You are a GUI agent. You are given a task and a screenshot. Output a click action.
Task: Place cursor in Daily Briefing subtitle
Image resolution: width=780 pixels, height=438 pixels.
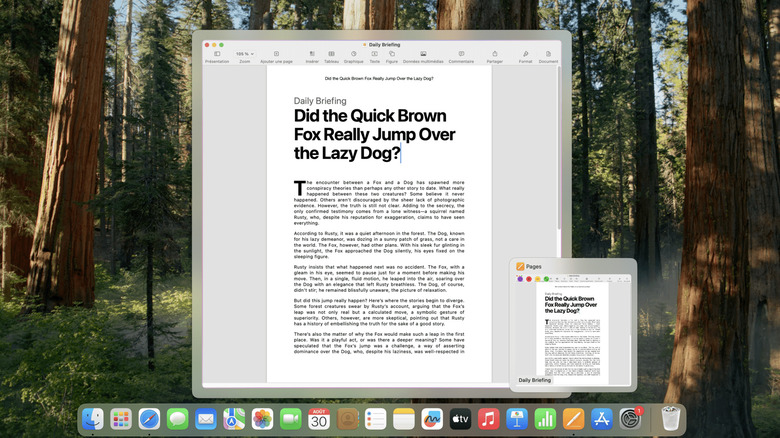[x=320, y=101]
